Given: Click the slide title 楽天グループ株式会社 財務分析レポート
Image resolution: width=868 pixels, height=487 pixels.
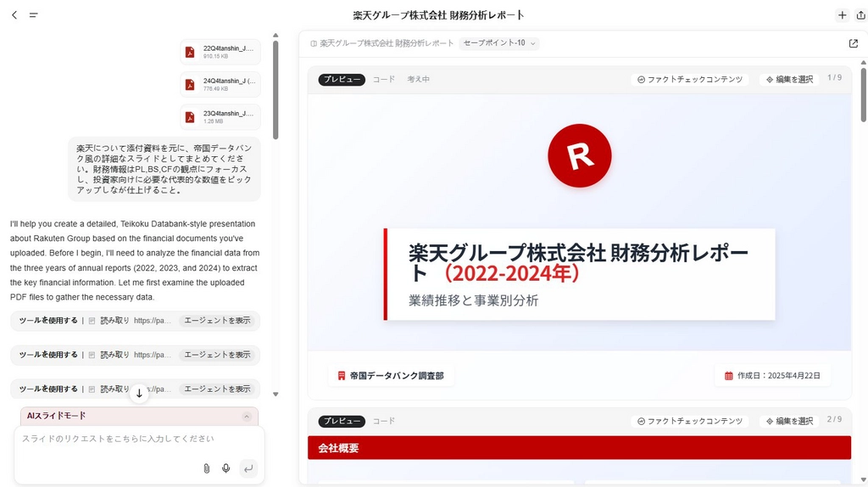Looking at the screenshot, I should coord(578,263).
